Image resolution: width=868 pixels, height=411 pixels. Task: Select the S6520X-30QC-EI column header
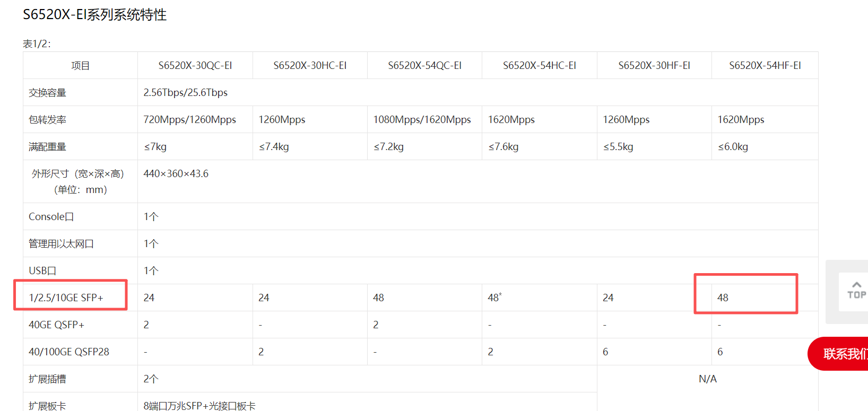click(195, 65)
